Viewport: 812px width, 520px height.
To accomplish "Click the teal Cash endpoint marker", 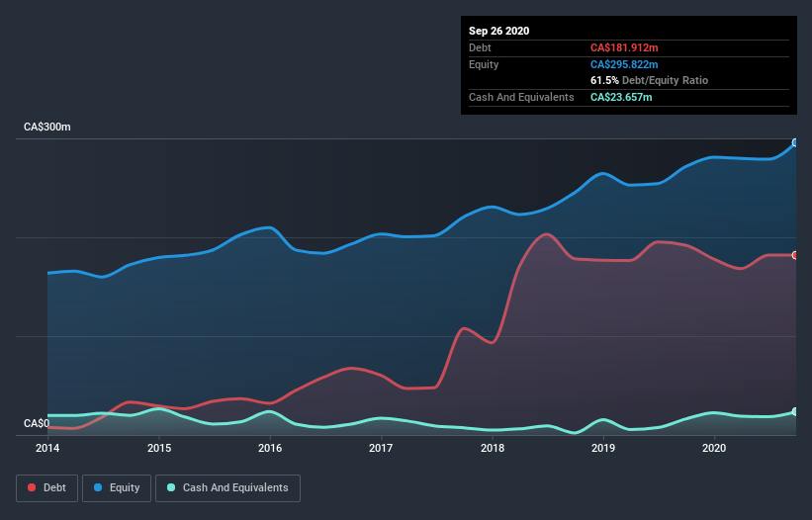I will [795, 412].
